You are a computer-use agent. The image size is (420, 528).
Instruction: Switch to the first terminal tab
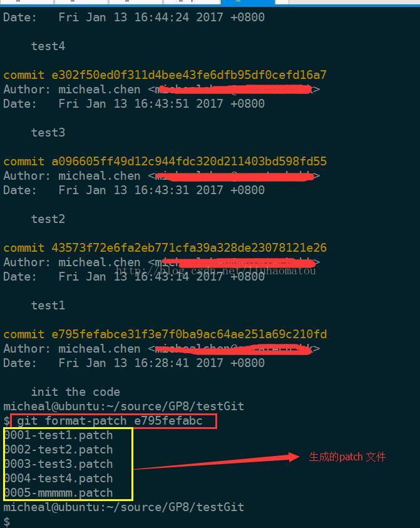26,2
